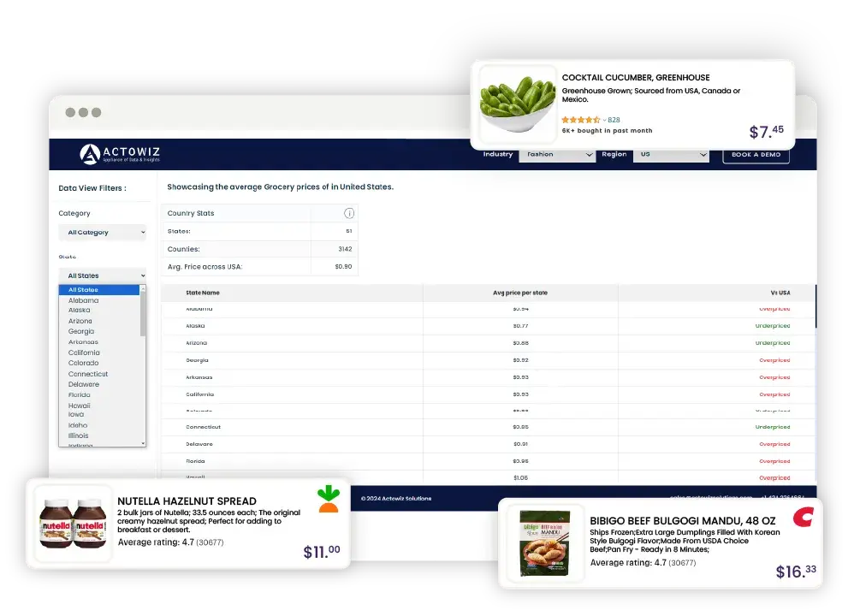Click the $1.06 price value
Viewport: 854px width, 616px height.
(x=520, y=477)
